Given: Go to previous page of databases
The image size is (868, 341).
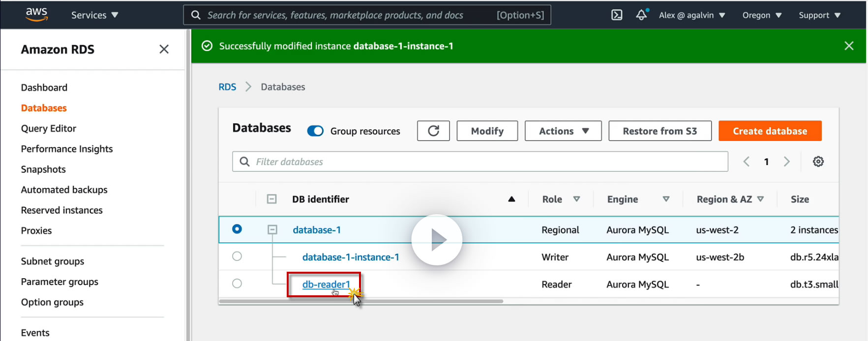Looking at the screenshot, I should pos(746,161).
